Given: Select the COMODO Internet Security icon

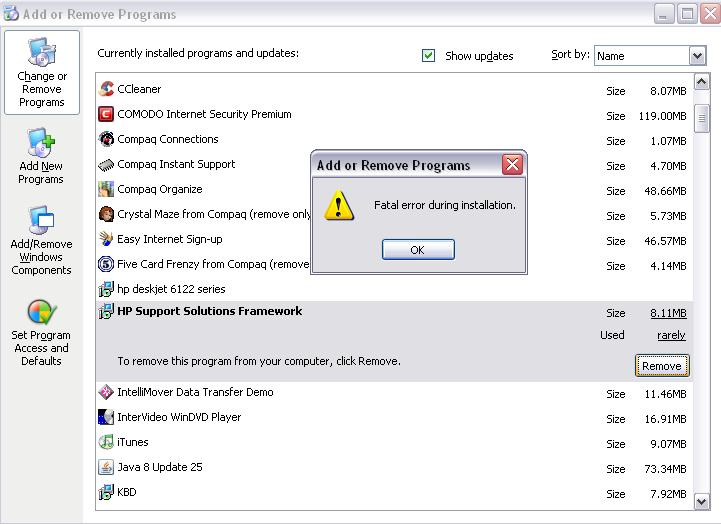Looking at the screenshot, I should tap(106, 115).
